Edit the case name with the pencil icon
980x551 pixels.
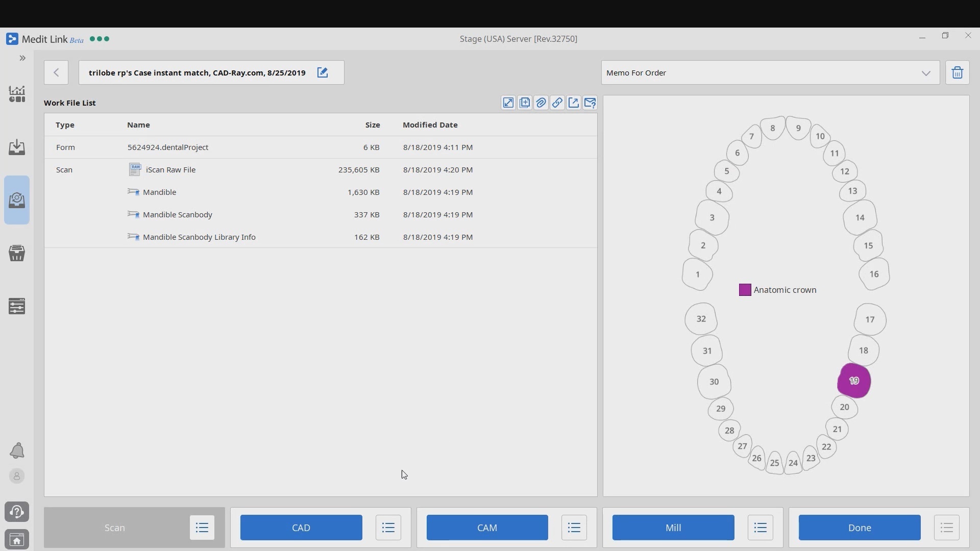click(x=323, y=72)
